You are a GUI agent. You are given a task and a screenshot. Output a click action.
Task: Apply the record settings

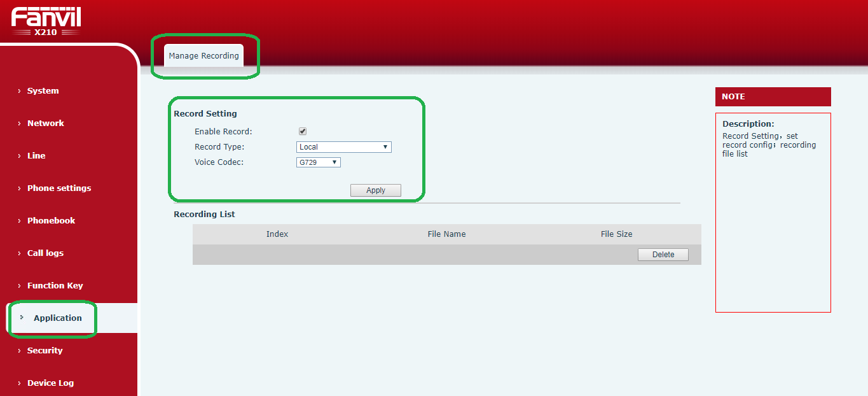click(x=376, y=190)
